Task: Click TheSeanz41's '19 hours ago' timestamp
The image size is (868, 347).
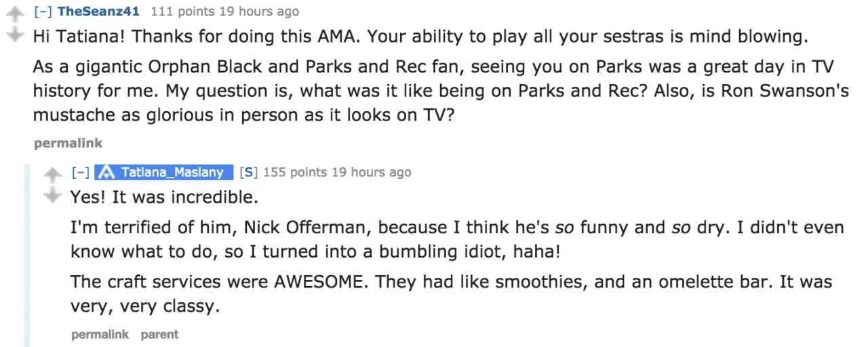Action: click(256, 12)
